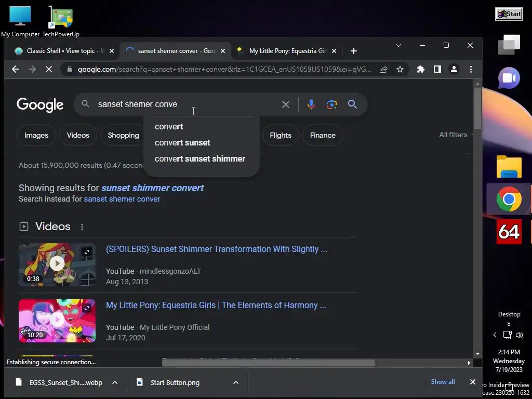532x399 pixels.
Task: Click the horizontal scrollbar thumb
Action: [269, 363]
